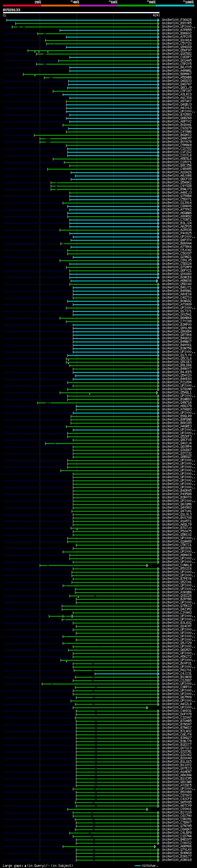Open hit UniRef100_A7PB55
Image resolution: width=197 pixels, height=868 pixels.
point(177,30)
